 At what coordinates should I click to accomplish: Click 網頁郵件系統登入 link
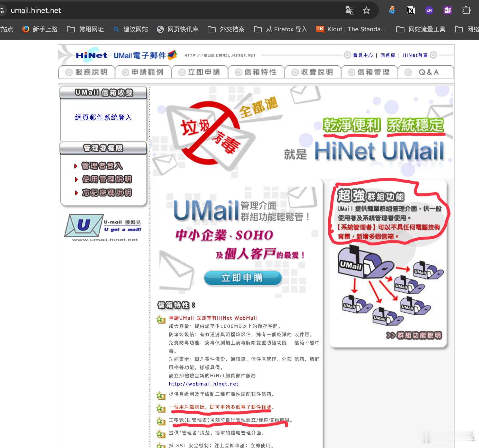pos(104,118)
